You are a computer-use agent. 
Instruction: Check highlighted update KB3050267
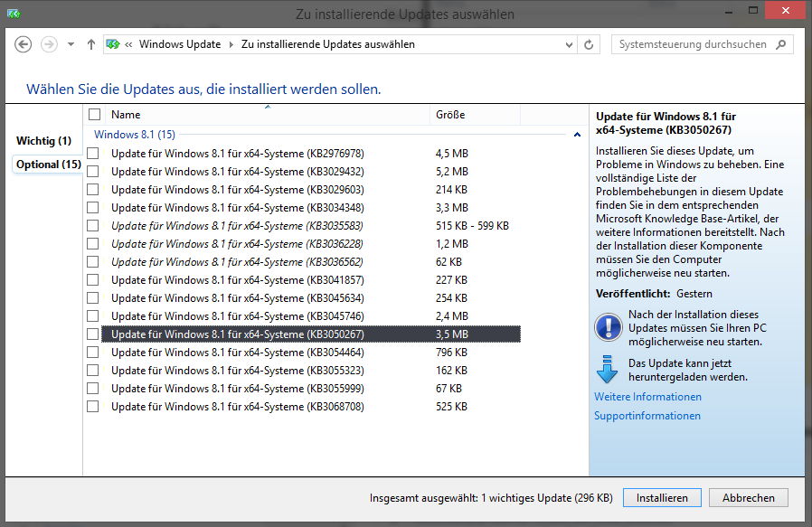click(93, 334)
